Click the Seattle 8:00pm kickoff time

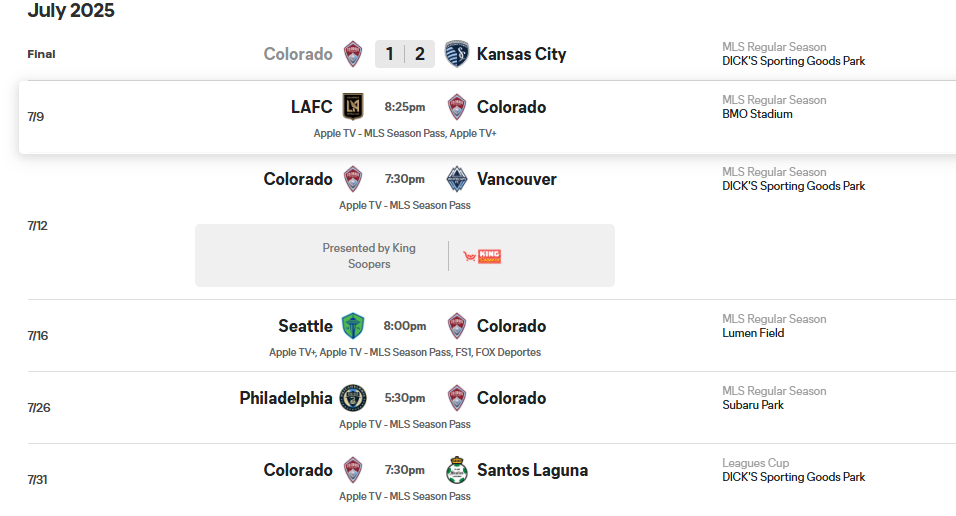405,326
